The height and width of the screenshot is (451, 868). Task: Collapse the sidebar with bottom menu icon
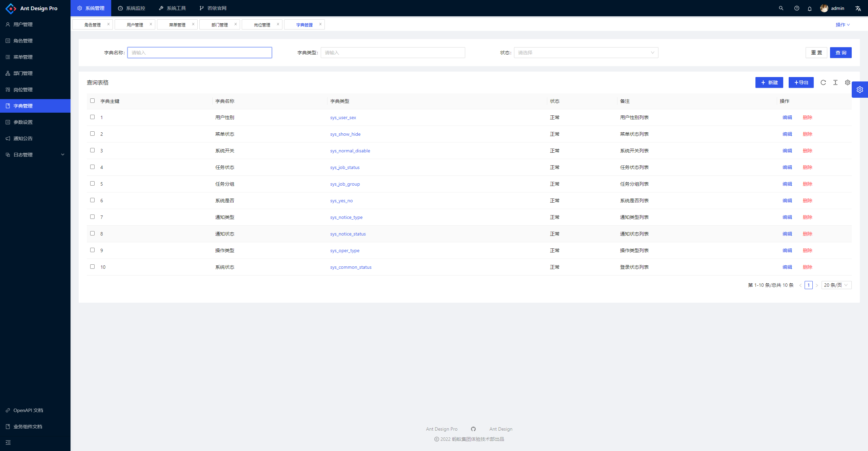coord(8,443)
